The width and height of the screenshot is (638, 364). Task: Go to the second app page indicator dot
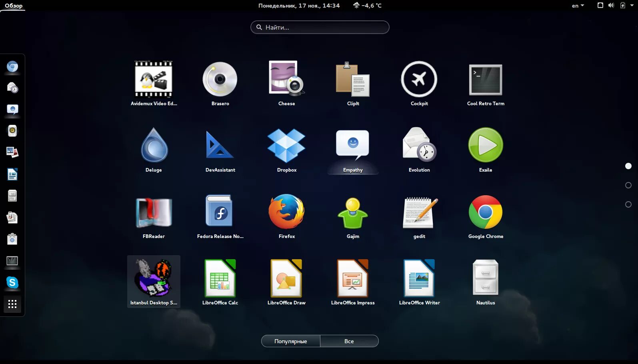point(628,185)
